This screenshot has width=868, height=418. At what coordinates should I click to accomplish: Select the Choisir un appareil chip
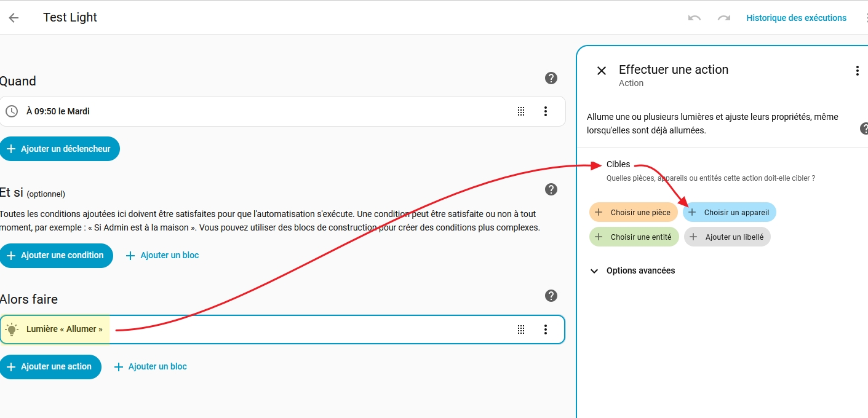[x=729, y=213]
